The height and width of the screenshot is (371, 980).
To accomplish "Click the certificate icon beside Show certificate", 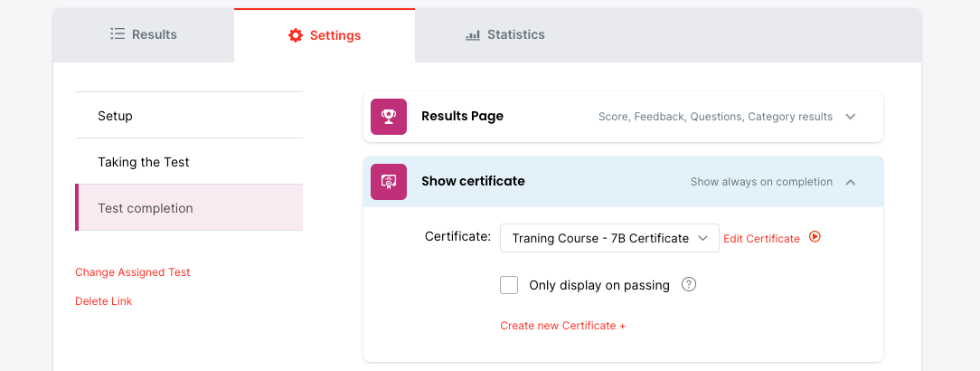I will (389, 182).
